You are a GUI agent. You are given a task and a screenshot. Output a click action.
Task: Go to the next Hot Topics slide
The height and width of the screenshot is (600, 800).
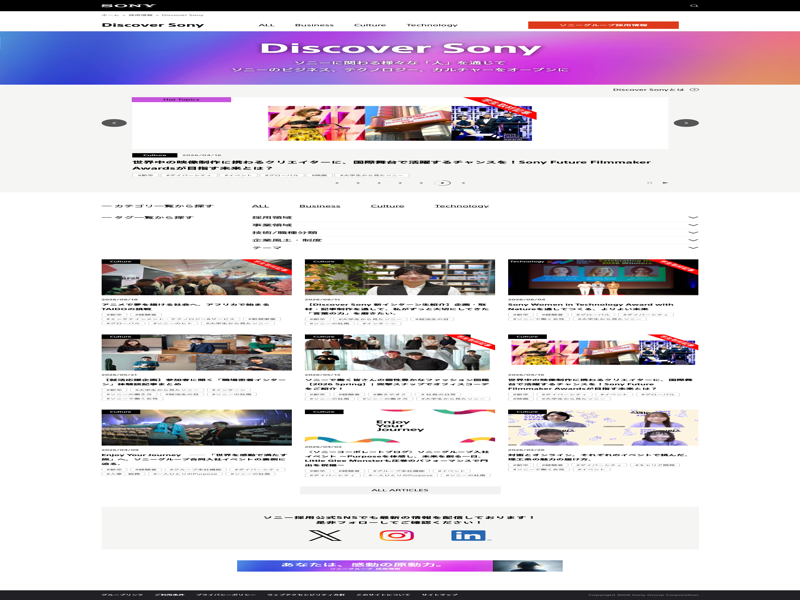[686, 123]
